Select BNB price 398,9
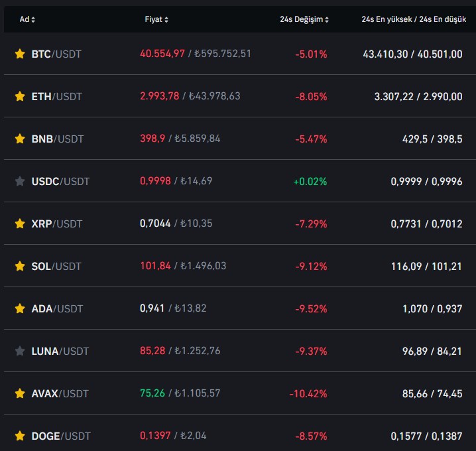Screen dimensions: 476x451 click(x=152, y=139)
